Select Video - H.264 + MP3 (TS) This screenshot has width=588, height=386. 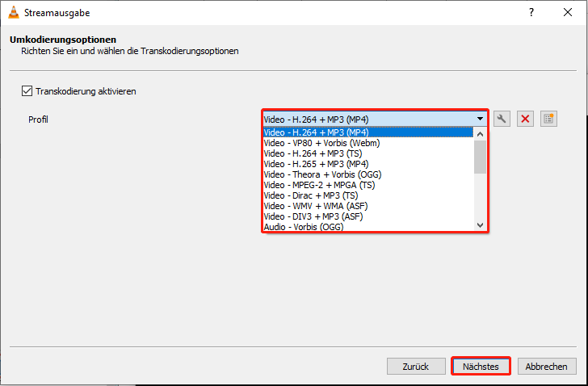pyautogui.click(x=367, y=153)
